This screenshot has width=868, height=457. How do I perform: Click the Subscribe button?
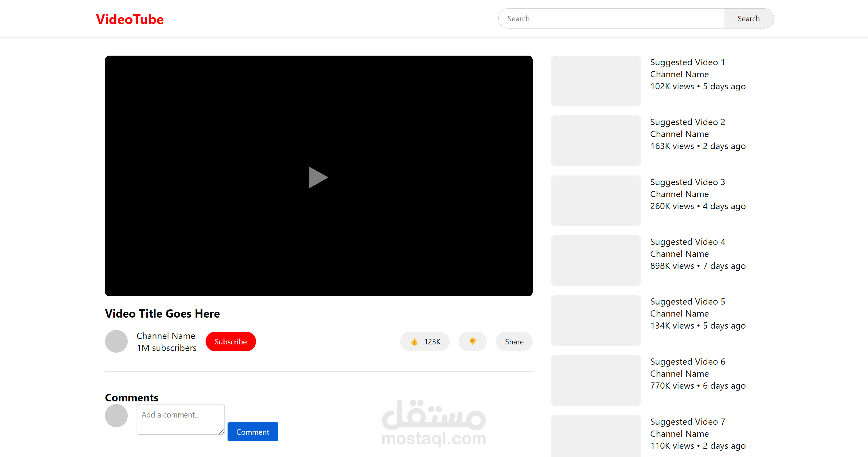pos(231,342)
